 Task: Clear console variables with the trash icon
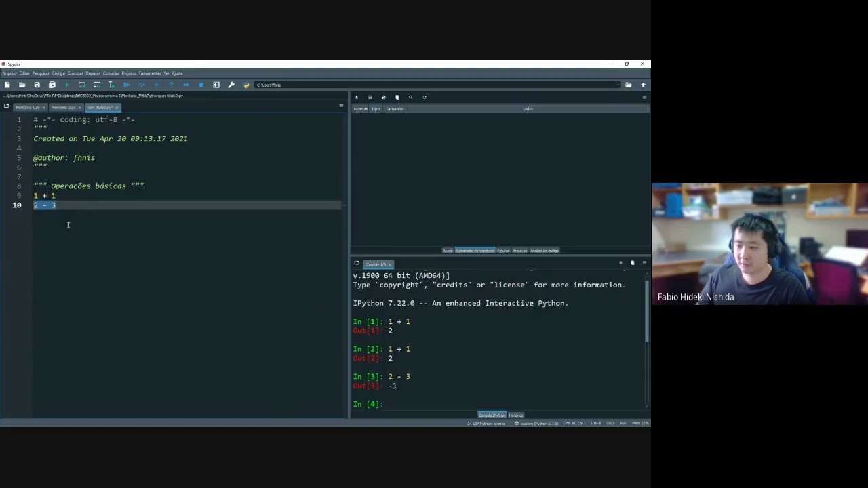pos(633,263)
